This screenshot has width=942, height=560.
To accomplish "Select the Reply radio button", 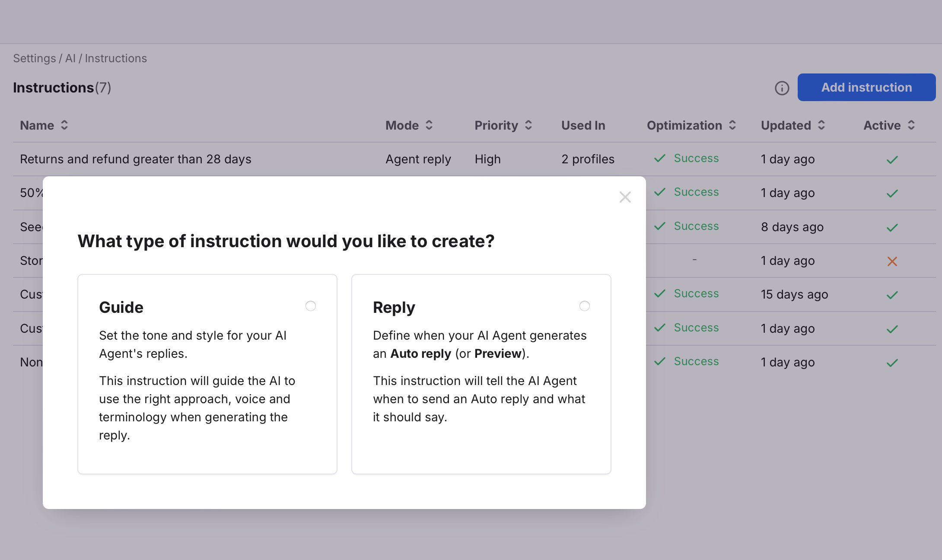I will (585, 306).
